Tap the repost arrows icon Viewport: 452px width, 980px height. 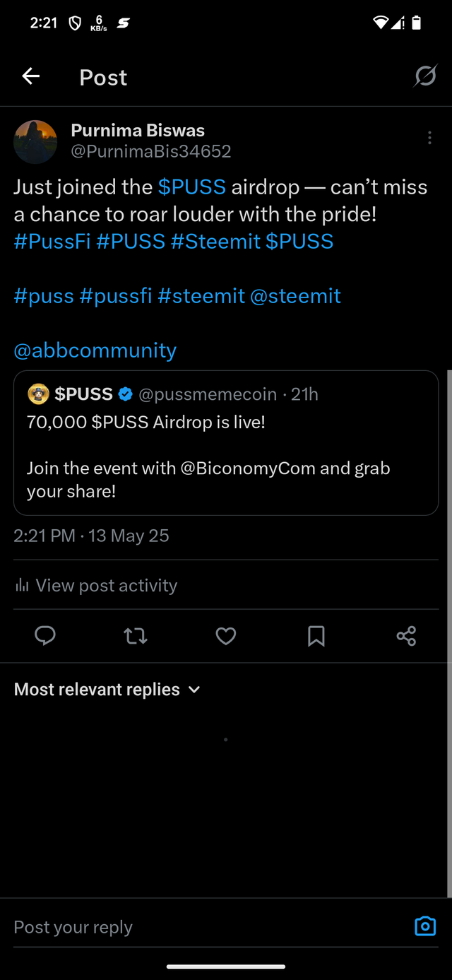point(136,636)
